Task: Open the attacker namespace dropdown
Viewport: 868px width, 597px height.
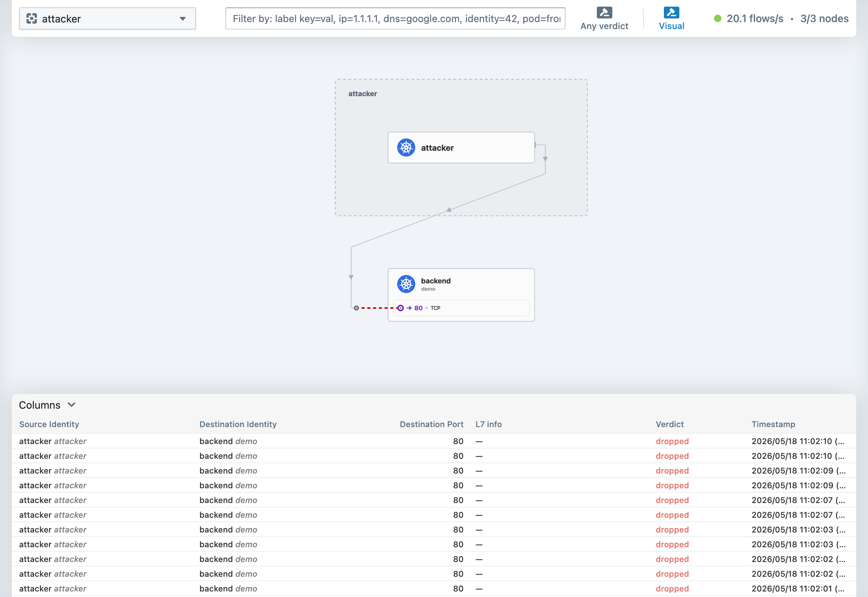Action: point(107,18)
